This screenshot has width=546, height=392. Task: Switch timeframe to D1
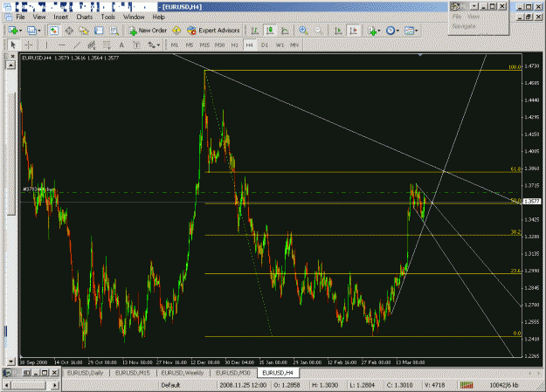tap(265, 45)
